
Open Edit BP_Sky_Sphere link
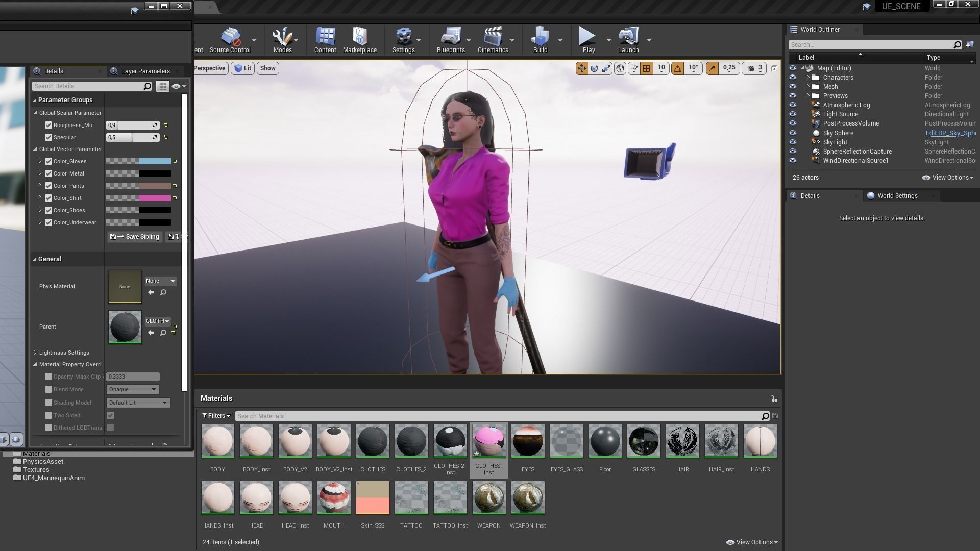(950, 133)
